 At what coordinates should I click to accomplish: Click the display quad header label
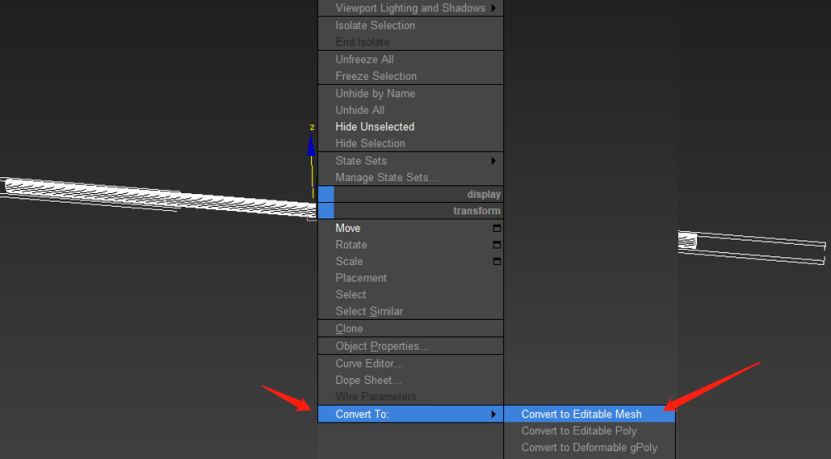483,194
